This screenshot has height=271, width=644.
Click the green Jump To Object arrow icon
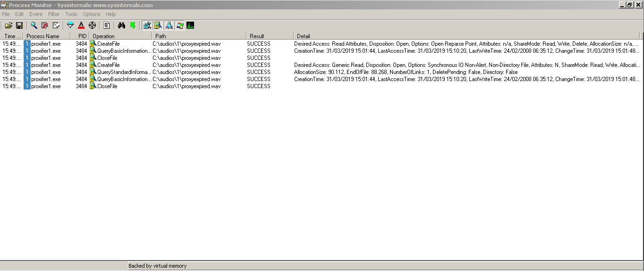tap(133, 25)
